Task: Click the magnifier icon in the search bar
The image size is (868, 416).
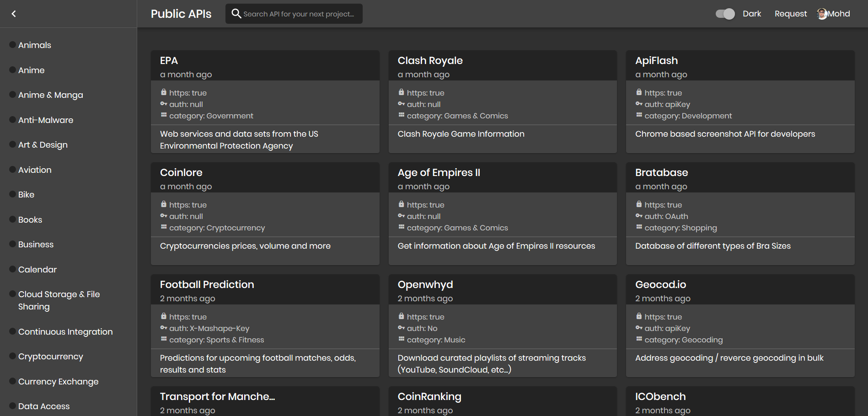Action: point(236,14)
